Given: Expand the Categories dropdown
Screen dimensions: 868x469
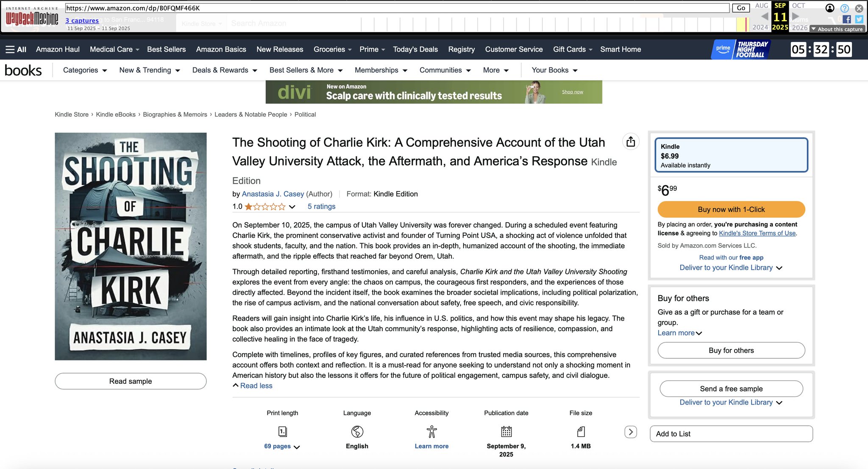Looking at the screenshot, I should 85,70.
